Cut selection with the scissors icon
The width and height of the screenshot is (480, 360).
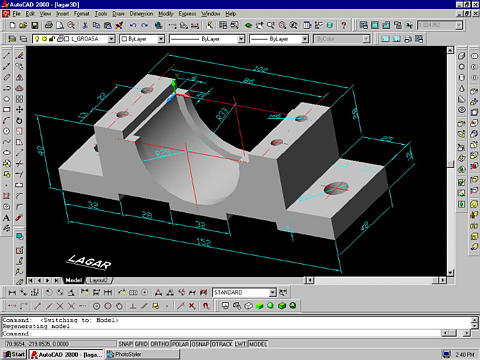pyautogui.click(x=85, y=25)
